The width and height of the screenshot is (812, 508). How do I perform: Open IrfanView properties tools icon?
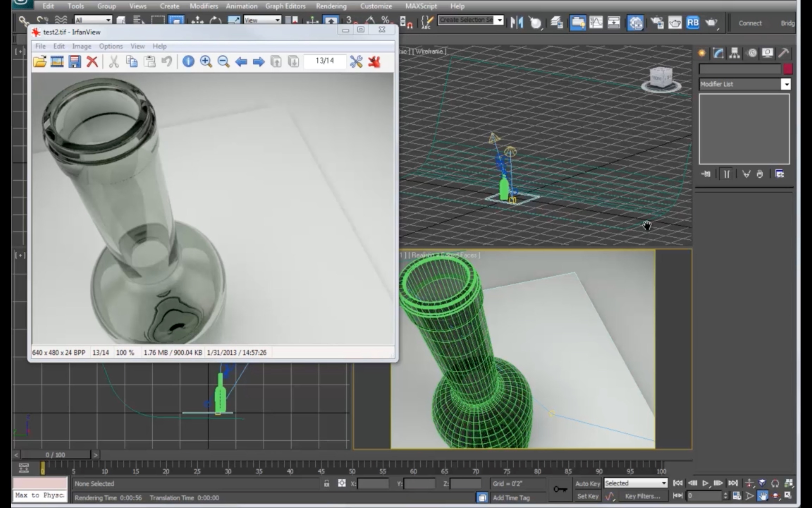[x=356, y=61]
